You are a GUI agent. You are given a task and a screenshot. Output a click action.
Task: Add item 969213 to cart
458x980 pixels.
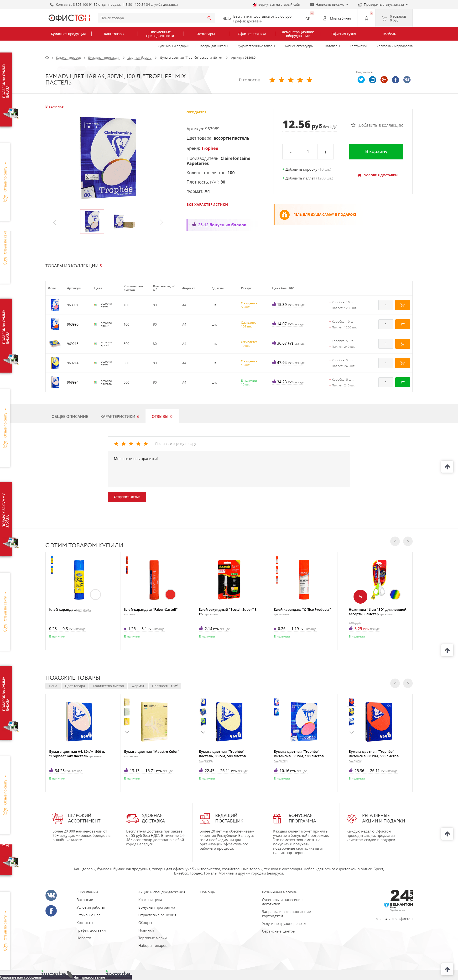pos(402,344)
